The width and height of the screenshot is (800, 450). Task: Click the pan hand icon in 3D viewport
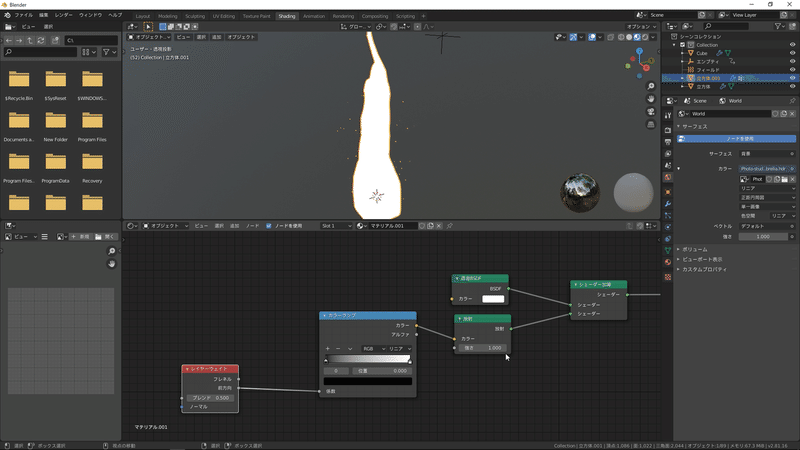651,99
